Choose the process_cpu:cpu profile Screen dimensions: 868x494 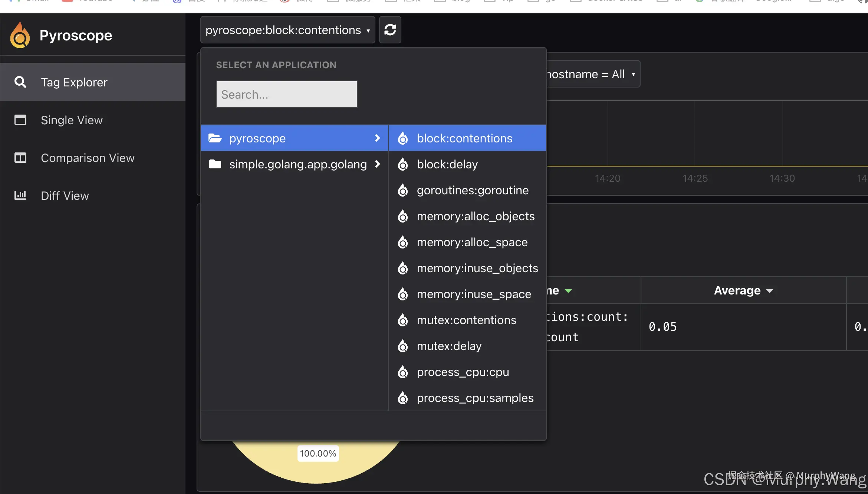tap(463, 372)
